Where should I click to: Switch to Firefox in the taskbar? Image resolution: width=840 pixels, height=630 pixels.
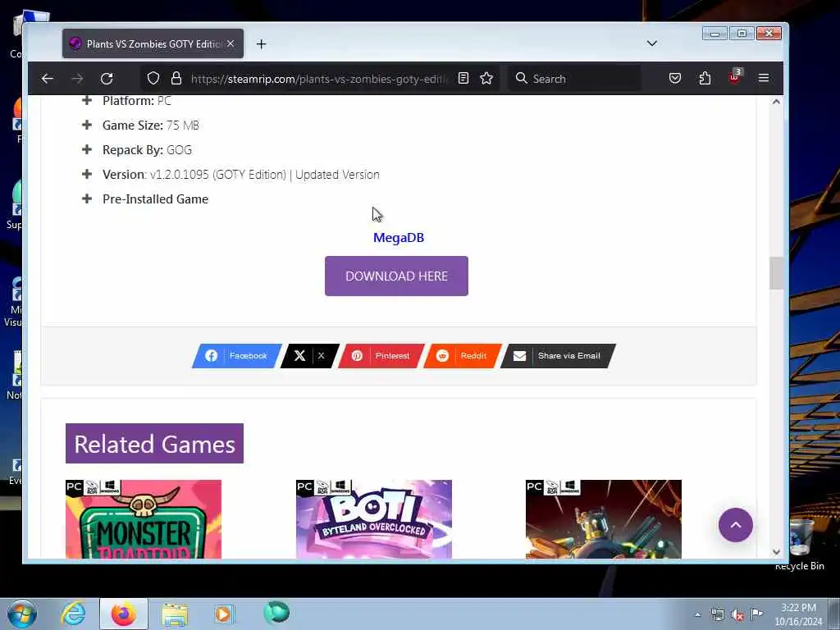coord(124,614)
